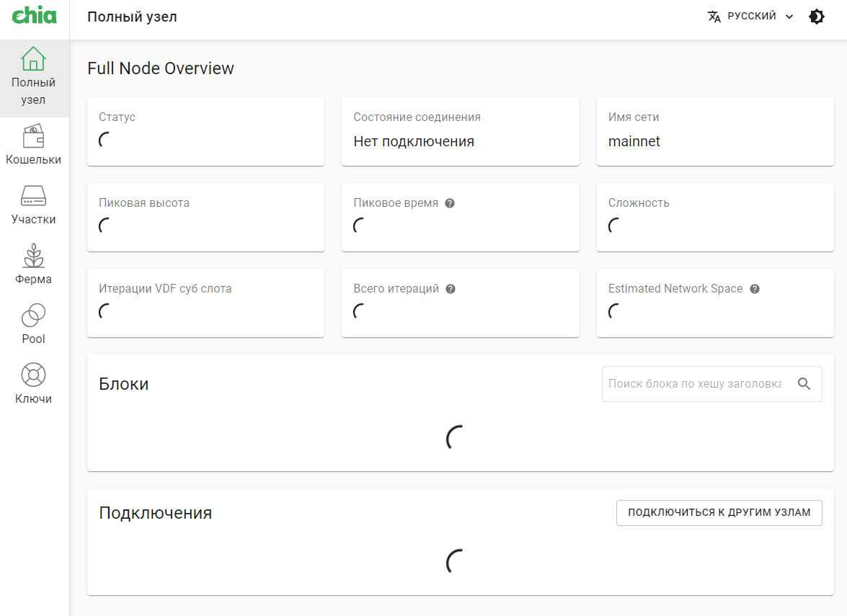This screenshot has width=847, height=616.
Task: Go to Участки plots section
Action: pyautogui.click(x=33, y=206)
